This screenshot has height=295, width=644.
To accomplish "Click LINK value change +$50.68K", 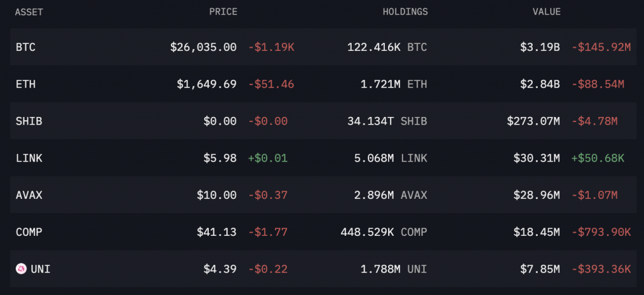I will point(597,158).
